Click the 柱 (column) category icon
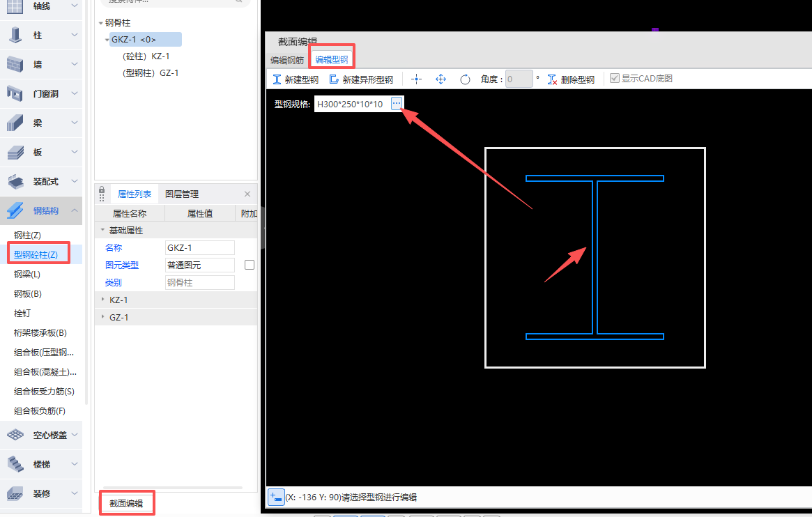This screenshot has height=517, width=812. [15, 36]
